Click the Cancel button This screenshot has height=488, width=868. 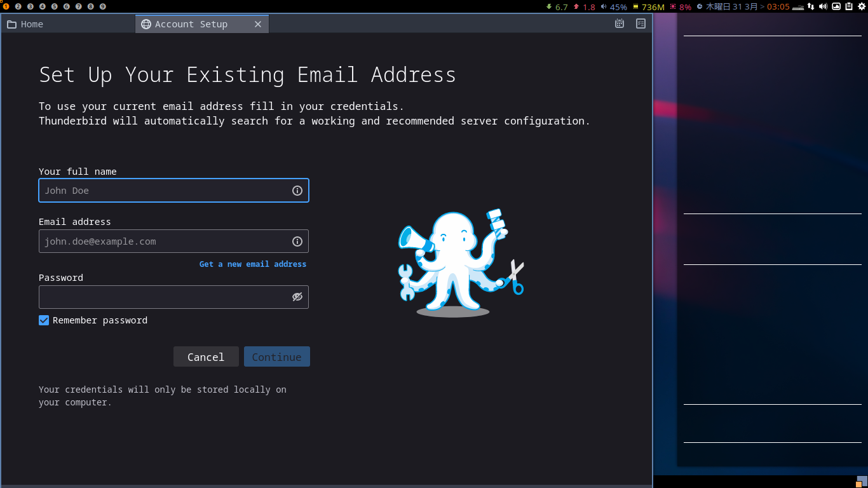click(206, 356)
